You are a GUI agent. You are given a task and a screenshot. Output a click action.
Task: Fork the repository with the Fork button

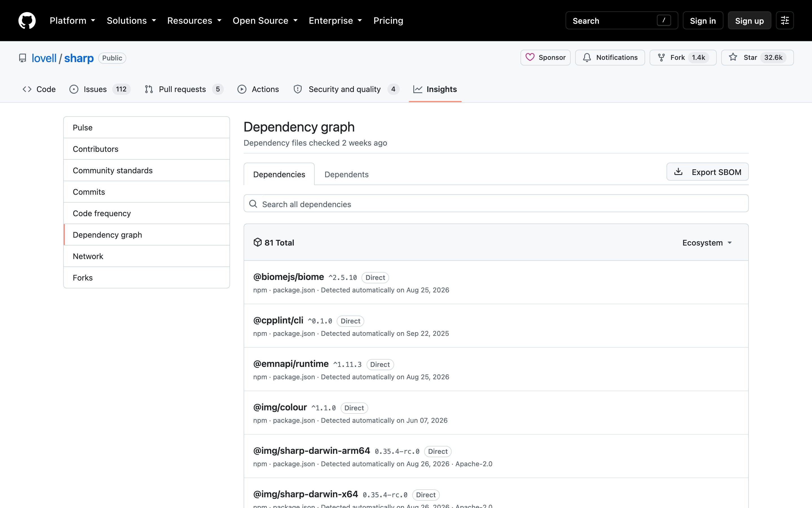click(683, 58)
